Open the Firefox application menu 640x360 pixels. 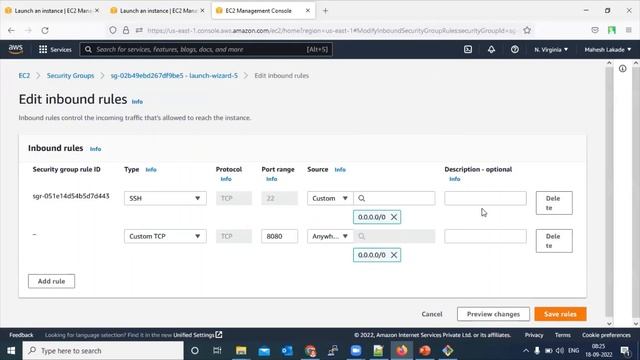(x=629, y=30)
